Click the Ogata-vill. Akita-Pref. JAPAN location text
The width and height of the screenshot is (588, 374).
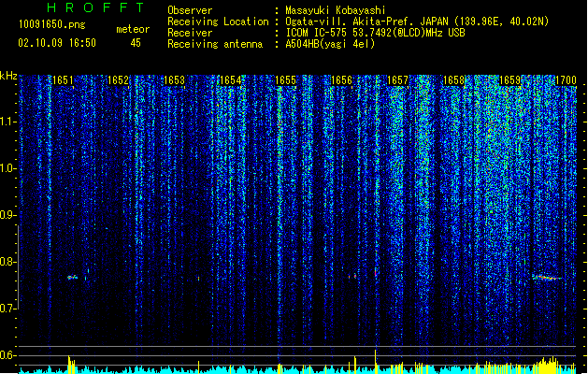[366, 22]
